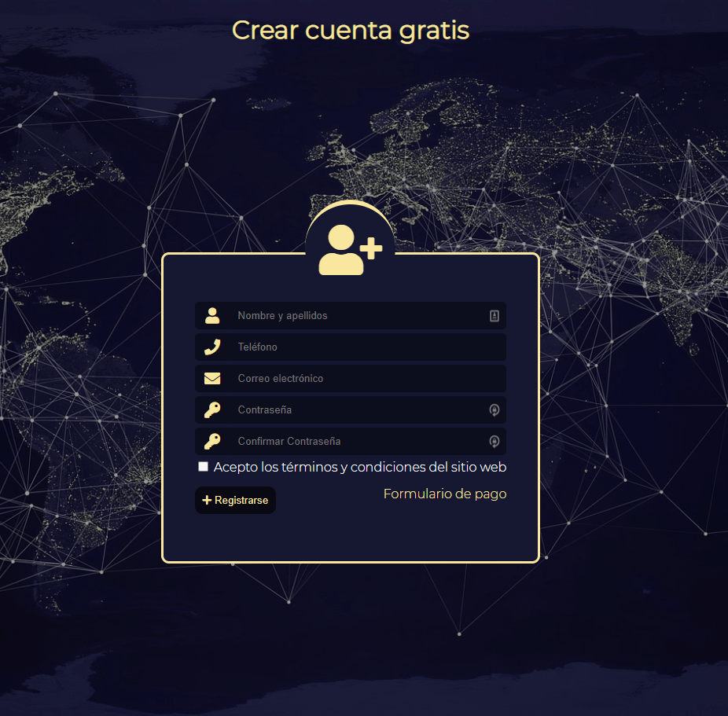Click the password manager icon in Confirmar Contraseña
The image size is (728, 716).
pos(495,441)
